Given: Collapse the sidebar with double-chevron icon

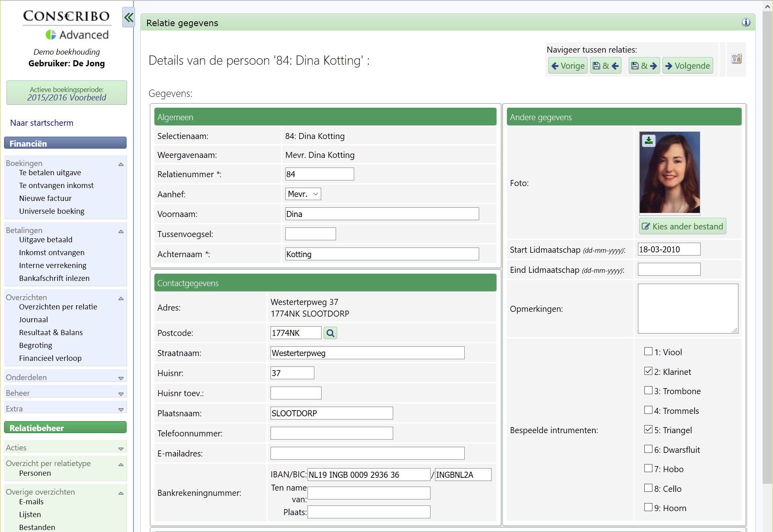Looking at the screenshot, I should point(129,17).
